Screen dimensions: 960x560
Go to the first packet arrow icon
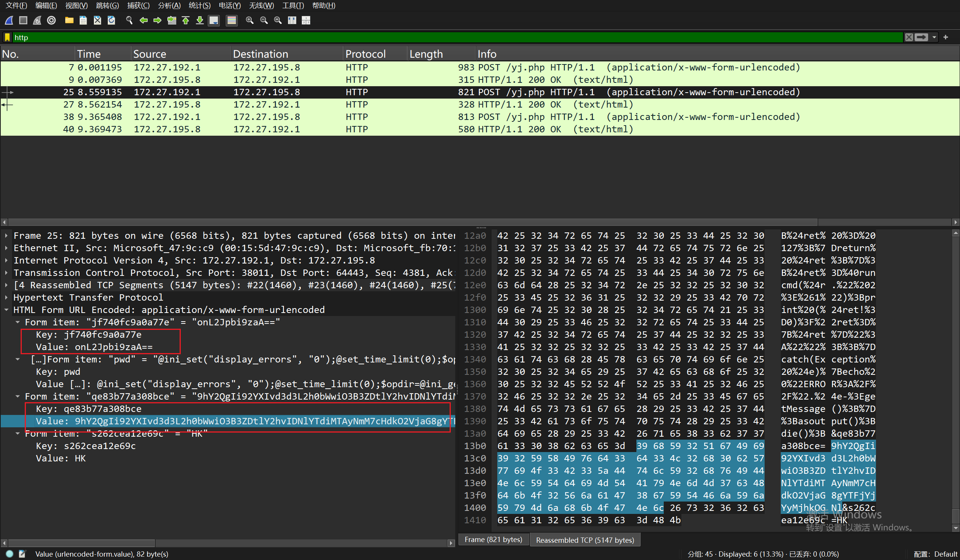point(186,20)
